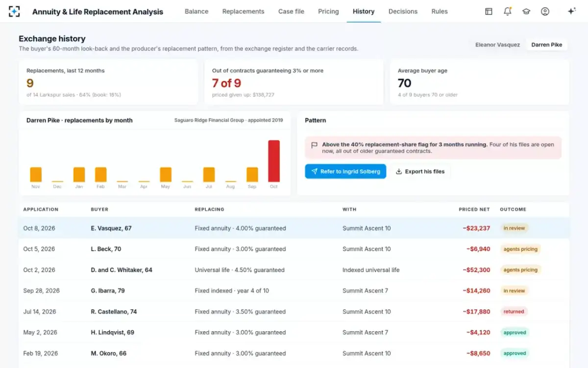The image size is (588, 368).
Task: Select the Darren Pike toggle
Action: coord(547,45)
